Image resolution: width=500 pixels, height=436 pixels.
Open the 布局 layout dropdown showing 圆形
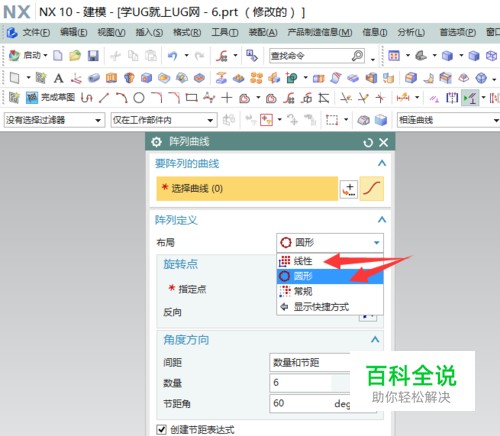tap(330, 242)
